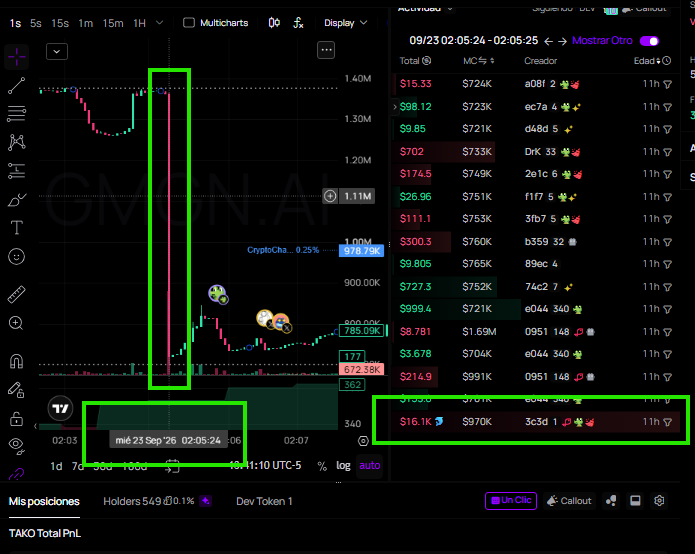Image resolution: width=695 pixels, height=554 pixels.
Task: Select the 1m timeframe
Action: coord(86,23)
